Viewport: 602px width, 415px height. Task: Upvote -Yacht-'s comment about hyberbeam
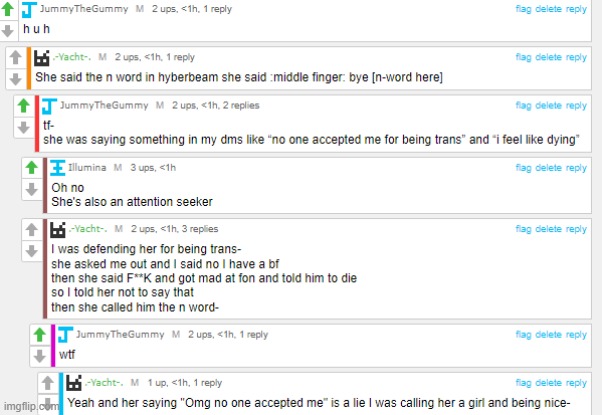point(16,58)
